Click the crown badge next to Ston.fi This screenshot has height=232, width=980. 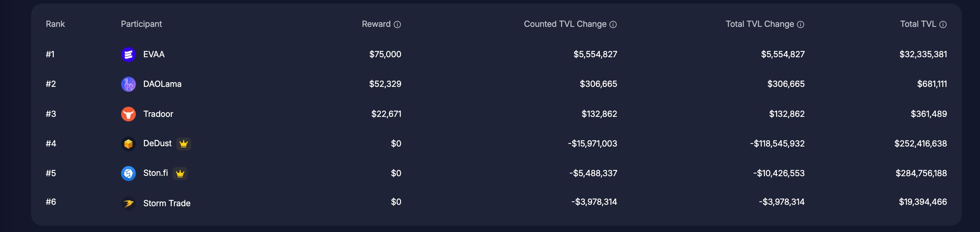pyautogui.click(x=180, y=173)
